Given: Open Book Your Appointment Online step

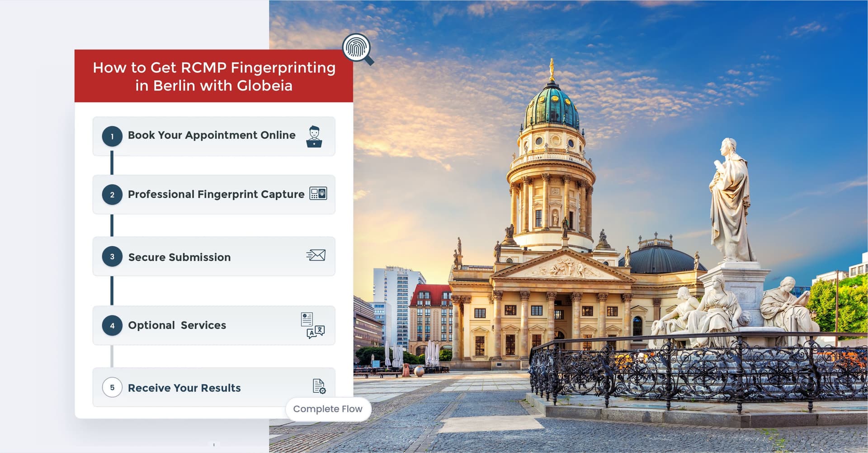Looking at the screenshot, I should pyautogui.click(x=212, y=135).
